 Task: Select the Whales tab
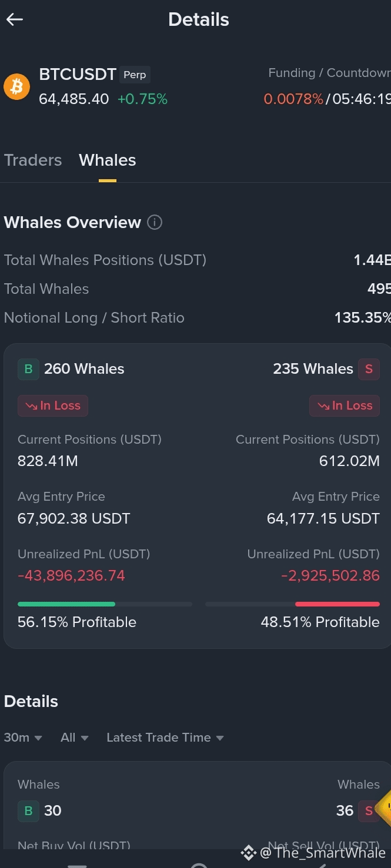point(108,160)
